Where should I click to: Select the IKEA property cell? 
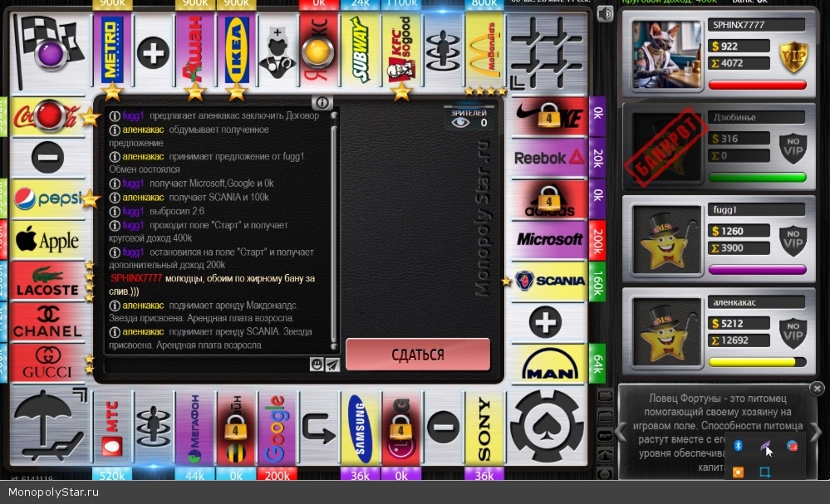click(236, 51)
